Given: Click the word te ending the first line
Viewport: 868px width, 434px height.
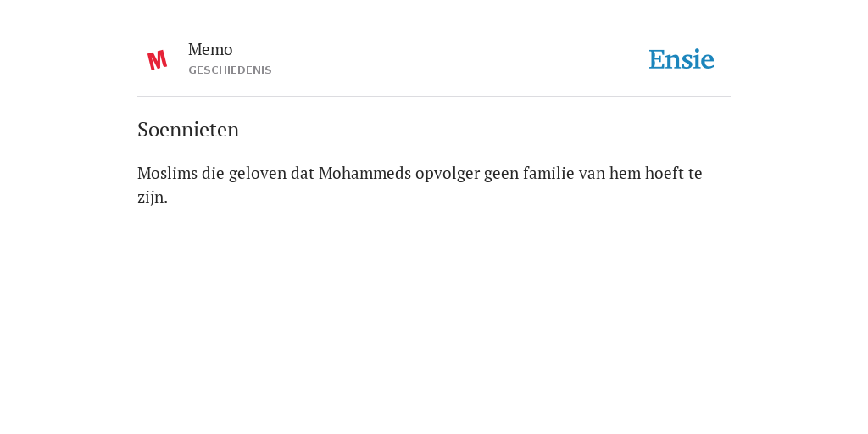Looking at the screenshot, I should click(695, 175).
